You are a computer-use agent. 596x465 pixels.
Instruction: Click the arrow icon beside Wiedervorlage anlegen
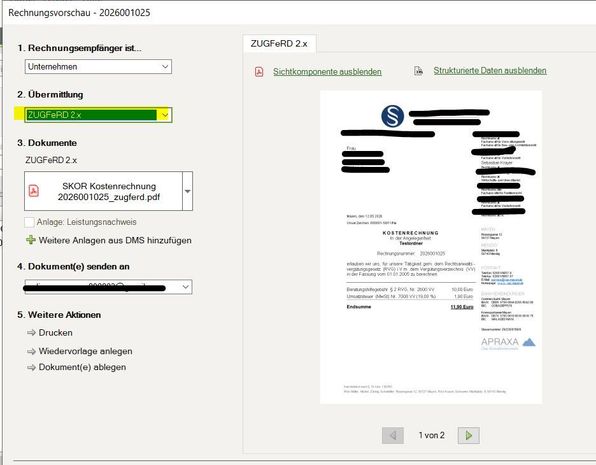click(31, 351)
